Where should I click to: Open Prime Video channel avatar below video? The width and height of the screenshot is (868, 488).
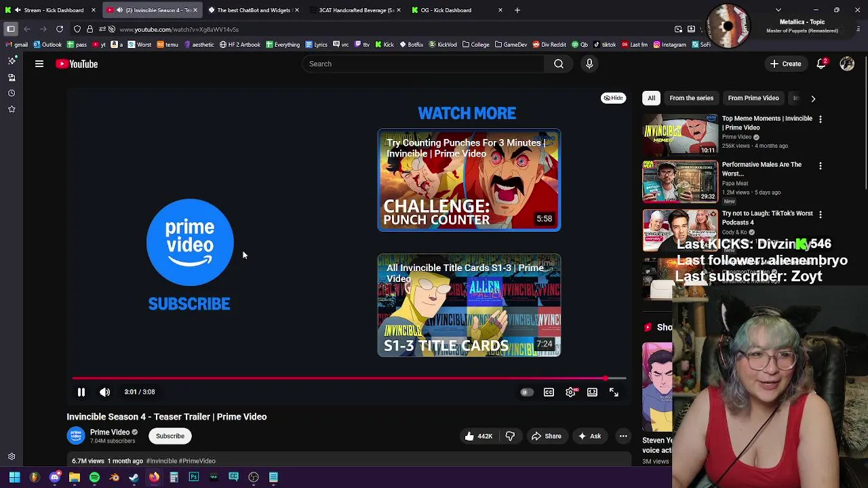pyautogui.click(x=76, y=436)
